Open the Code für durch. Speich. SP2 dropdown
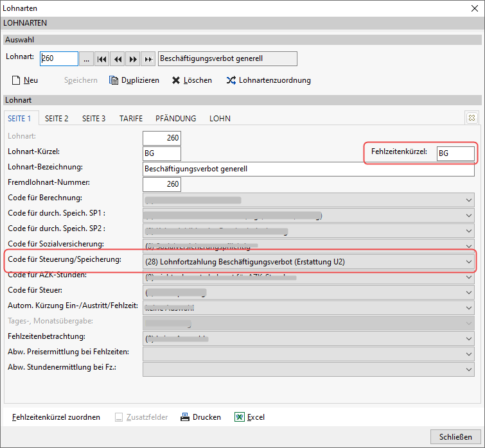This screenshot has width=485, height=448. click(308, 231)
